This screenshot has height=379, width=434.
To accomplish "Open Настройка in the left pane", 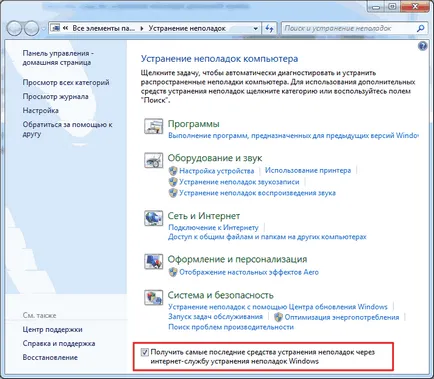I will coord(40,110).
